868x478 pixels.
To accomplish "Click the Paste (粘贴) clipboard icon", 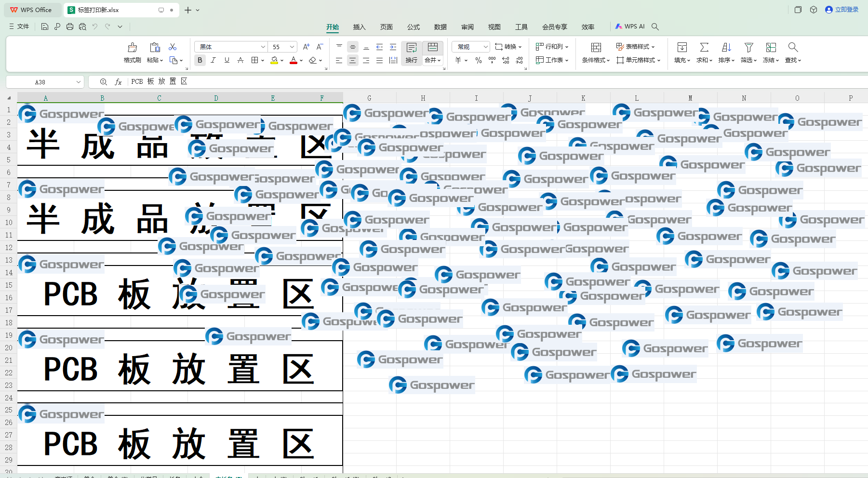I will click(x=155, y=47).
